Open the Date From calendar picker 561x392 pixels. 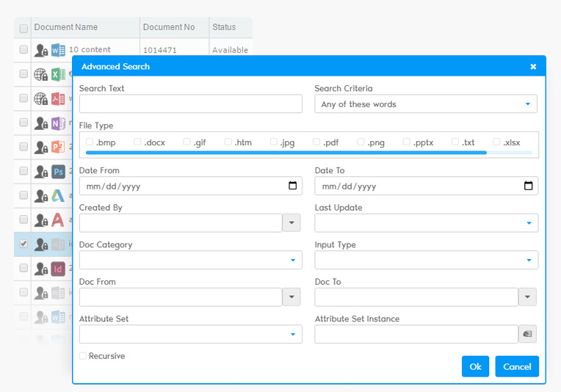[x=292, y=186]
